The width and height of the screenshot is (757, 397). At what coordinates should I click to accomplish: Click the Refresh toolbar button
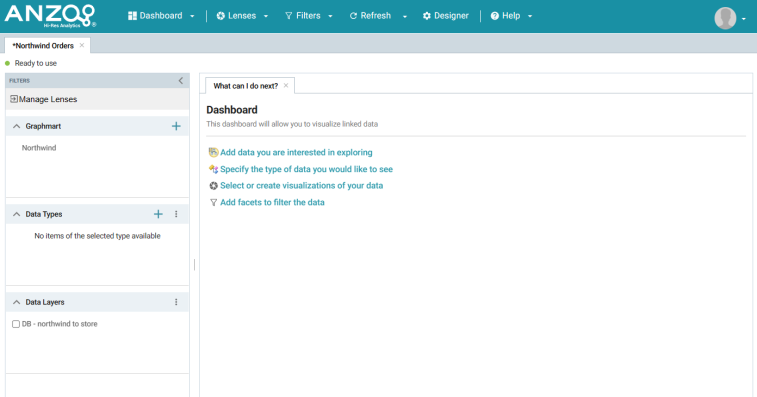pos(370,16)
